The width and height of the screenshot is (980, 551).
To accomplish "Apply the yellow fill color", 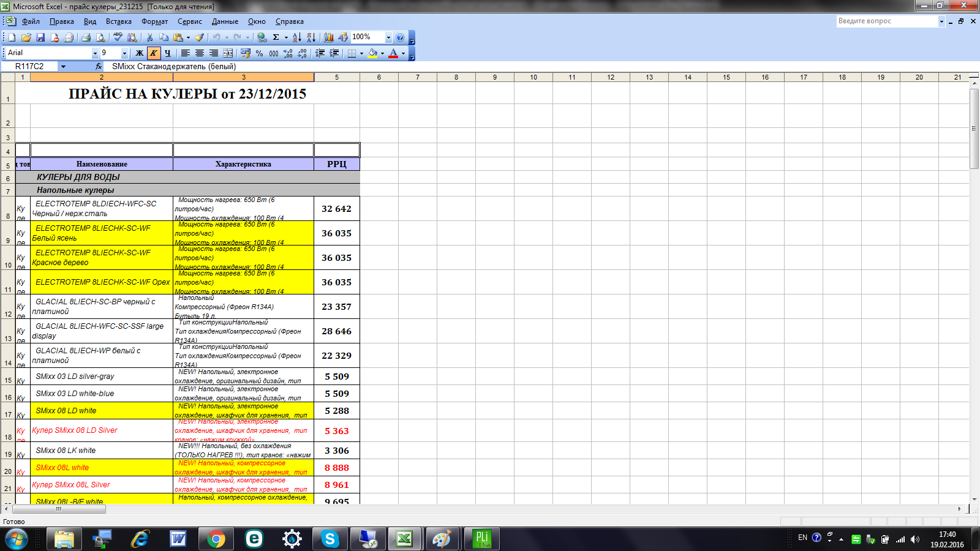I will (372, 53).
